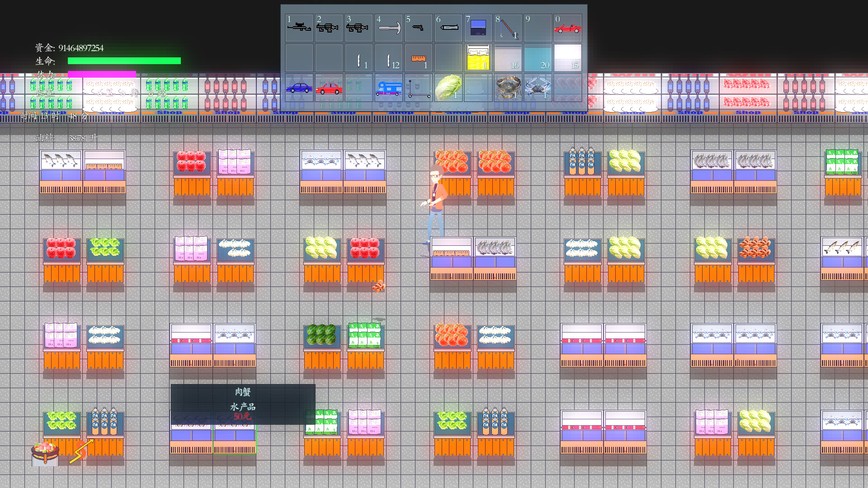
Task: Click the brown crab inventory item
Action: click(508, 88)
